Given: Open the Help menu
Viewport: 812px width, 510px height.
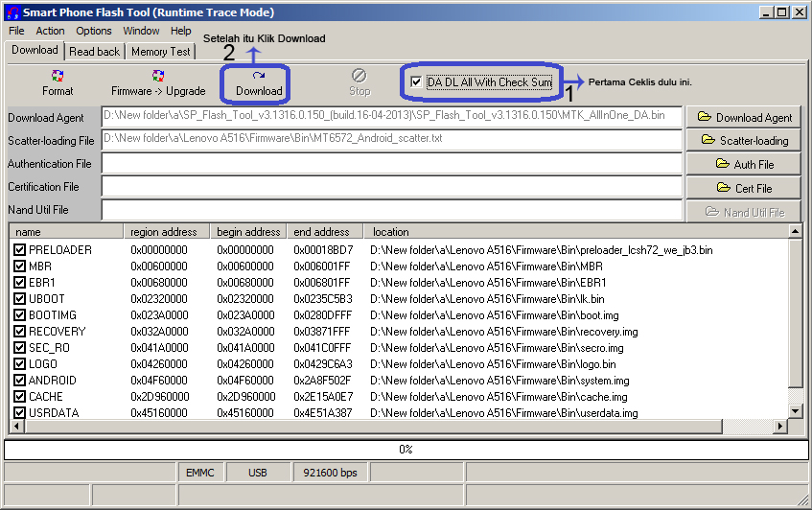Looking at the screenshot, I should point(181,31).
